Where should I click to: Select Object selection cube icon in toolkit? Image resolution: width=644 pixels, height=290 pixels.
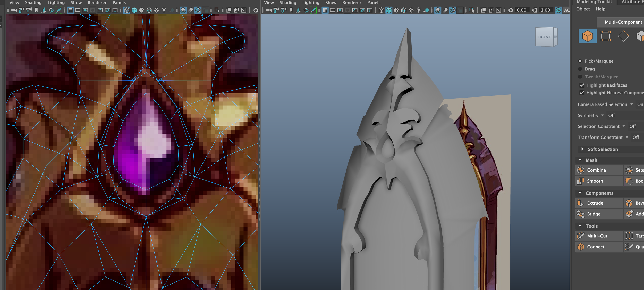(587, 36)
